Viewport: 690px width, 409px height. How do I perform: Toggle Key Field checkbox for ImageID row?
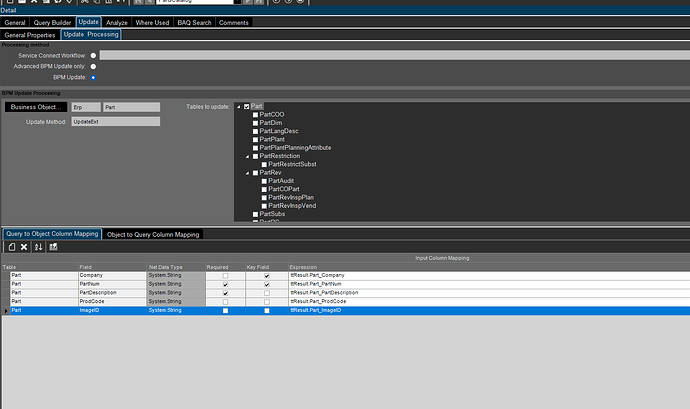[x=267, y=311]
